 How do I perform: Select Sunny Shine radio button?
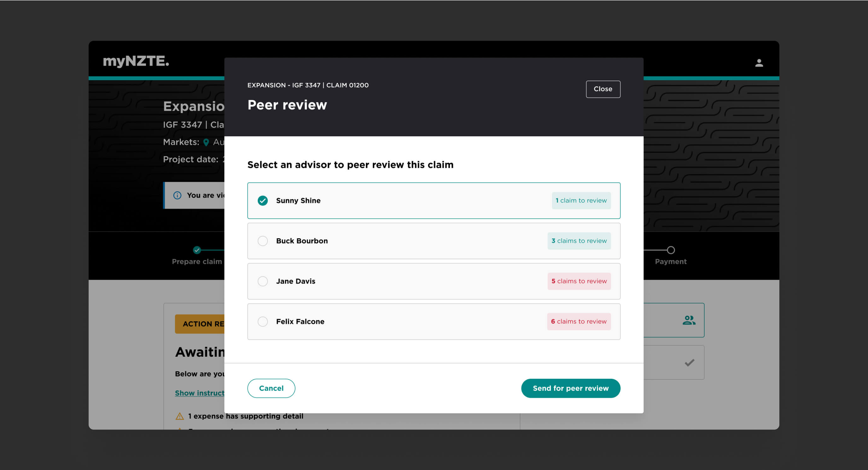[262, 201]
